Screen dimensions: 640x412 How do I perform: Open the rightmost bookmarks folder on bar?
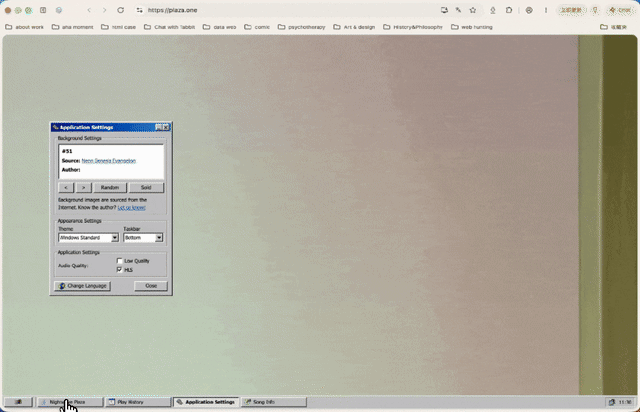613,27
